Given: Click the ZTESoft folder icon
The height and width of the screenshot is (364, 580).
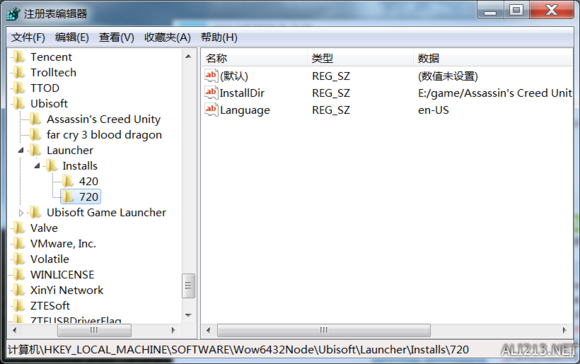Looking at the screenshot, I should tap(19, 306).
